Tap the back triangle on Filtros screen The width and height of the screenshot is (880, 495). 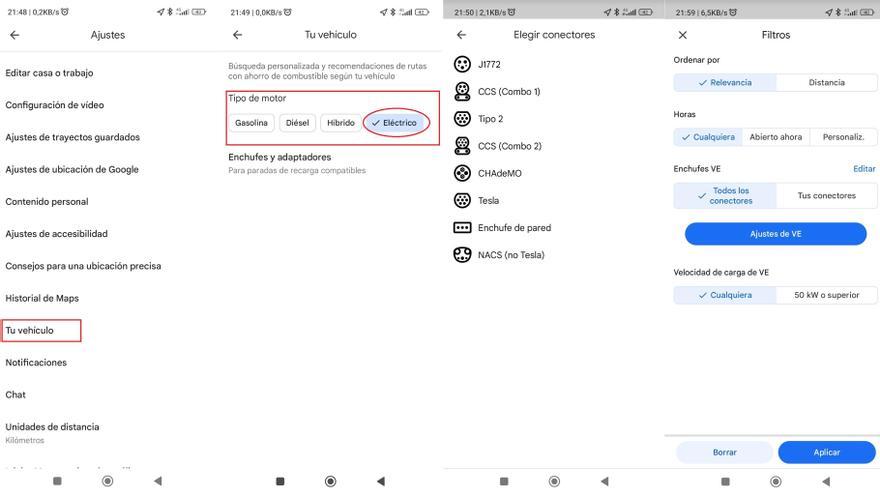(x=826, y=481)
